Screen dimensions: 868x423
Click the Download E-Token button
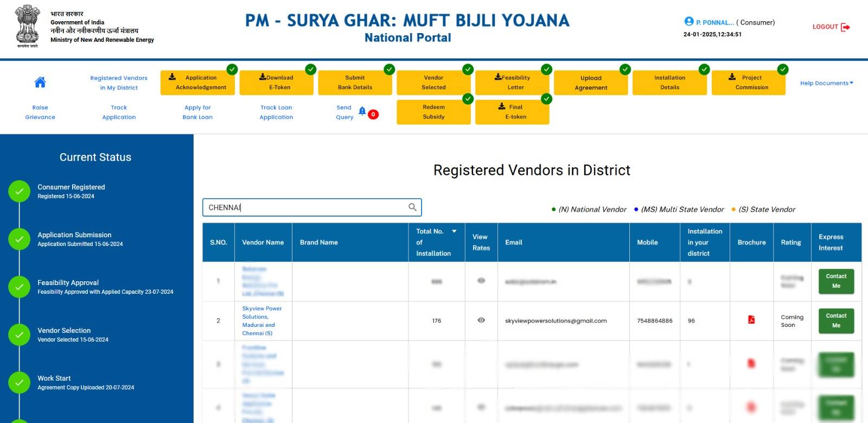click(x=277, y=83)
